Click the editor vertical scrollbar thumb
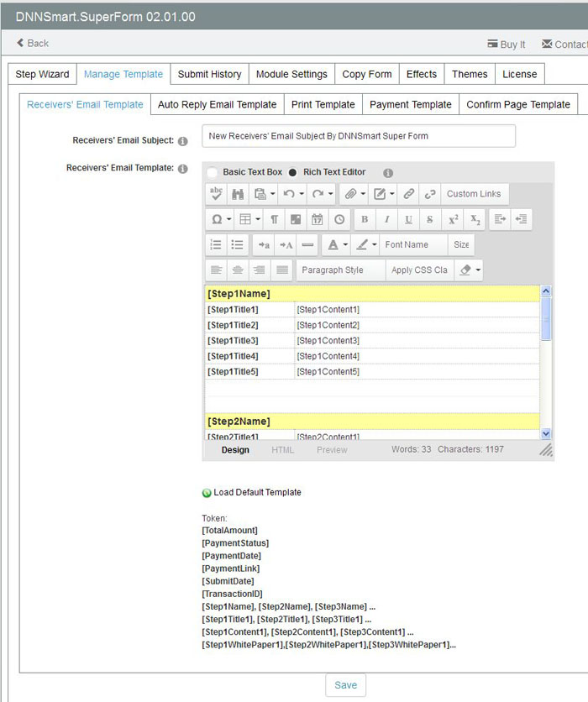Viewport: 588px width, 702px height. coord(546,318)
